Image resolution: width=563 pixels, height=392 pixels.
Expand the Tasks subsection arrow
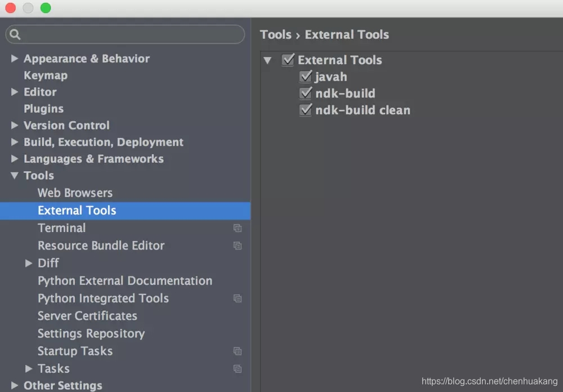[x=29, y=369]
